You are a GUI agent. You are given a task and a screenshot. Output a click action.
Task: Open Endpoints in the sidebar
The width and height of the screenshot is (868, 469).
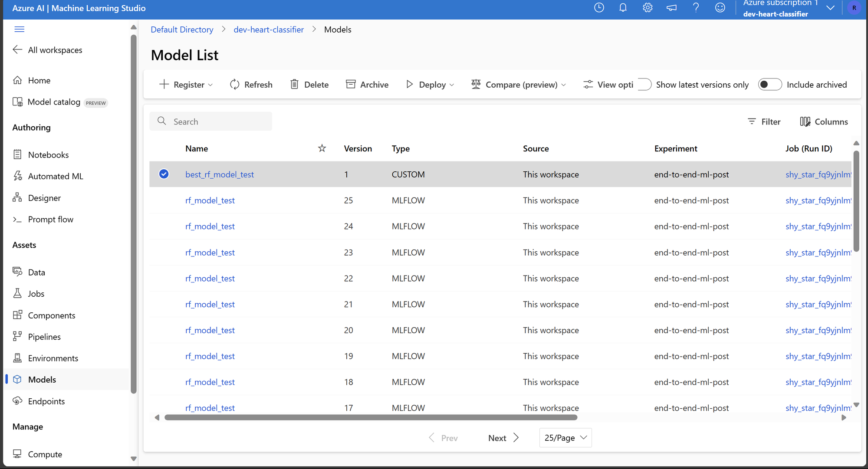coord(46,401)
